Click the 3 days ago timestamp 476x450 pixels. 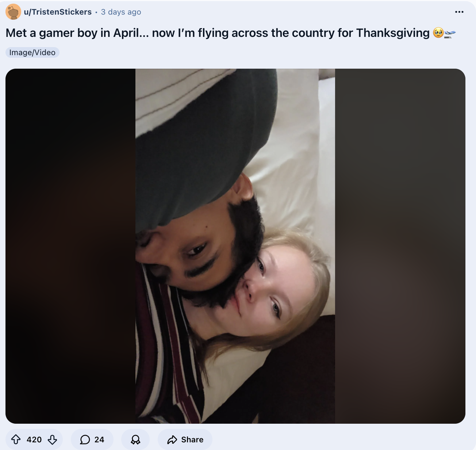[121, 12]
